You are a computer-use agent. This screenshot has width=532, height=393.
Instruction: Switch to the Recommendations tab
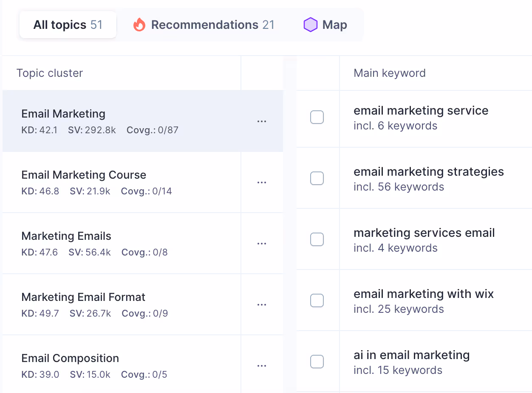204,25
